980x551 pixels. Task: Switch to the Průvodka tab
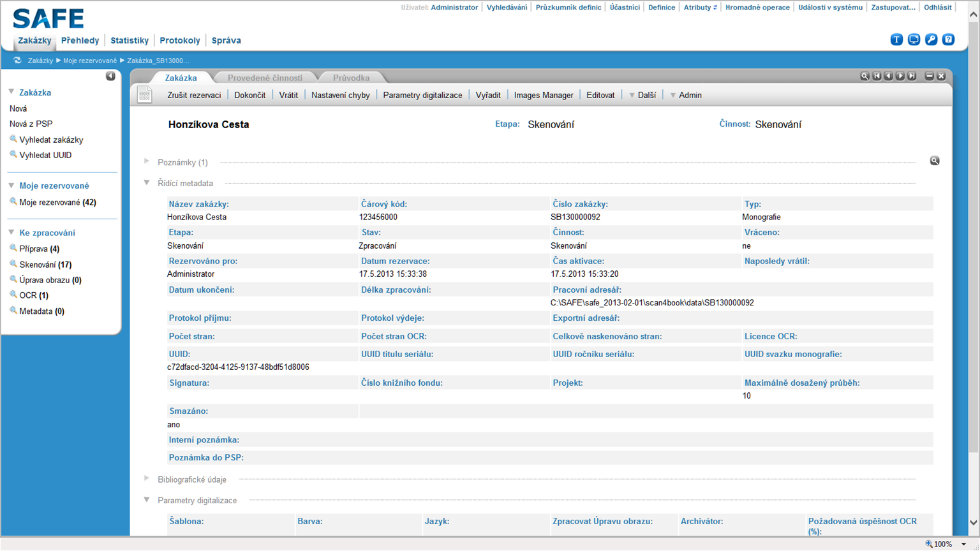point(352,78)
